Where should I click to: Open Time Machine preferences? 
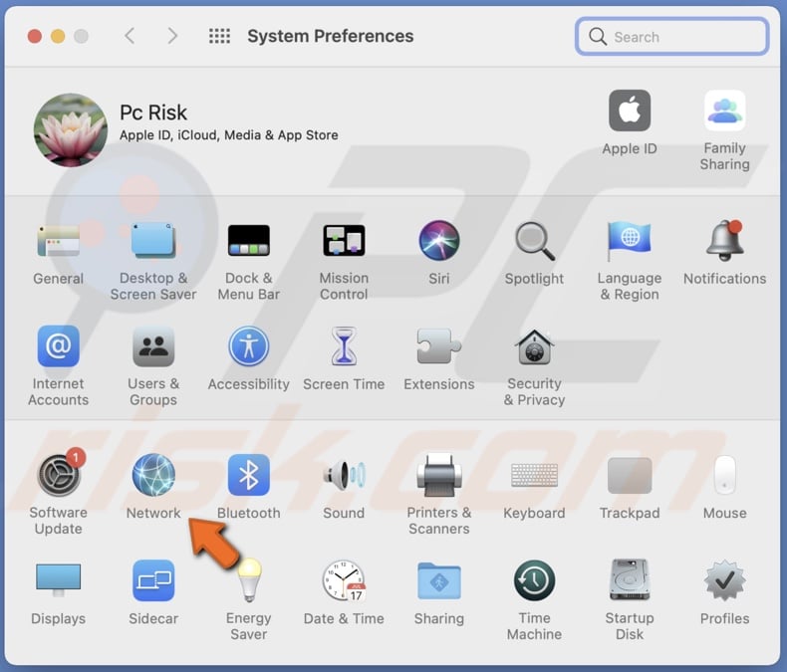pyautogui.click(x=534, y=581)
